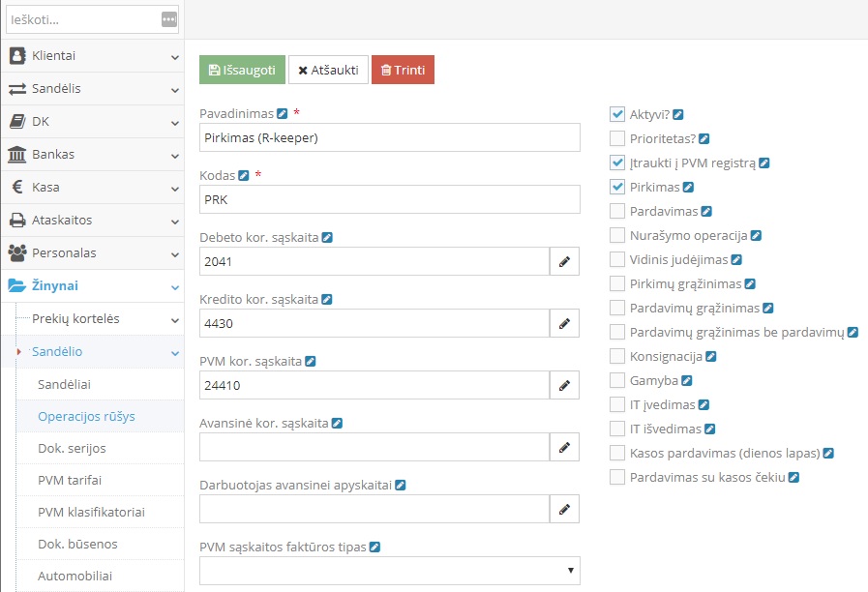Click the edit-label icon next to Kodas
Viewport: 868px width, 592px height.
coord(244,176)
